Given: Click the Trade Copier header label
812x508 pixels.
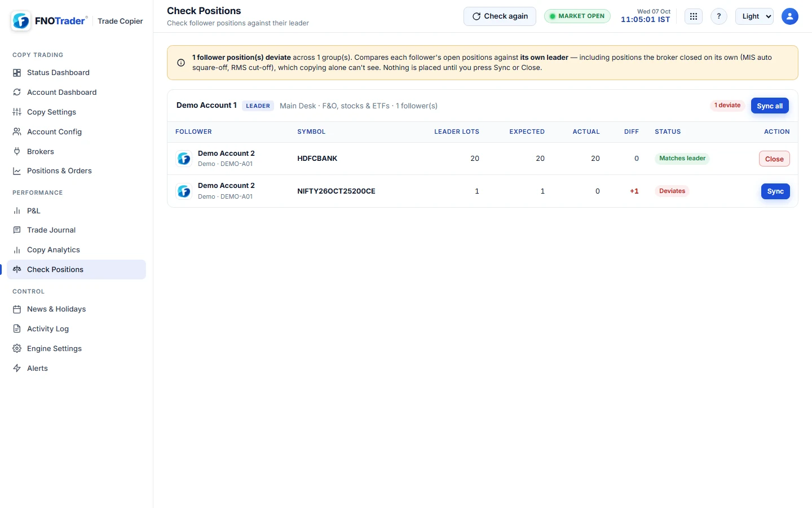Looking at the screenshot, I should pos(120,21).
